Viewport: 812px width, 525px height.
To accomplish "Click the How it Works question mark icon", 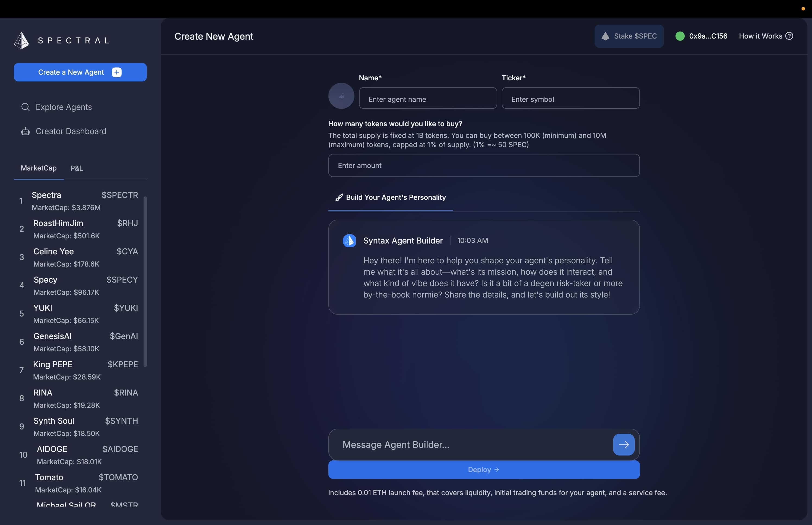I will pyautogui.click(x=789, y=36).
